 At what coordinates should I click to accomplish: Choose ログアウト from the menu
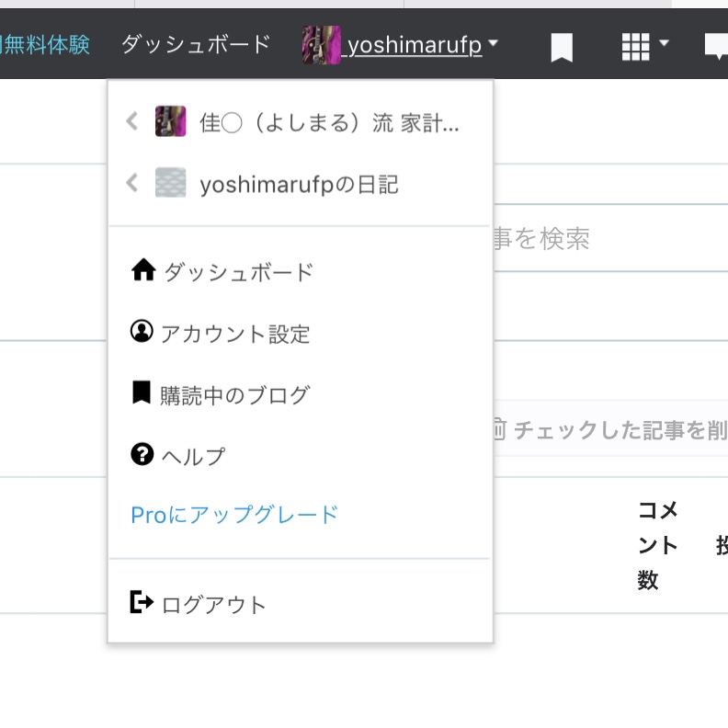point(214,605)
